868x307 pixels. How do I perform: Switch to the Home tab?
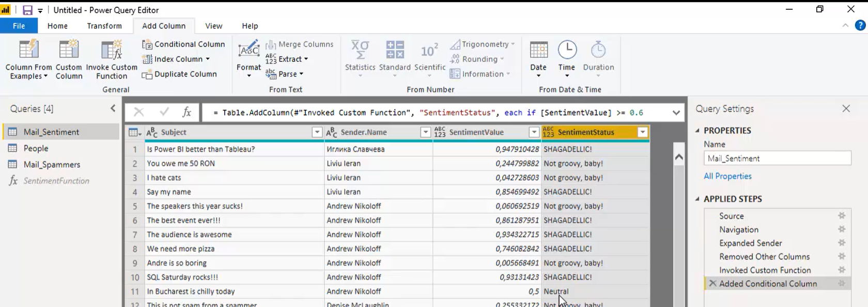(57, 26)
